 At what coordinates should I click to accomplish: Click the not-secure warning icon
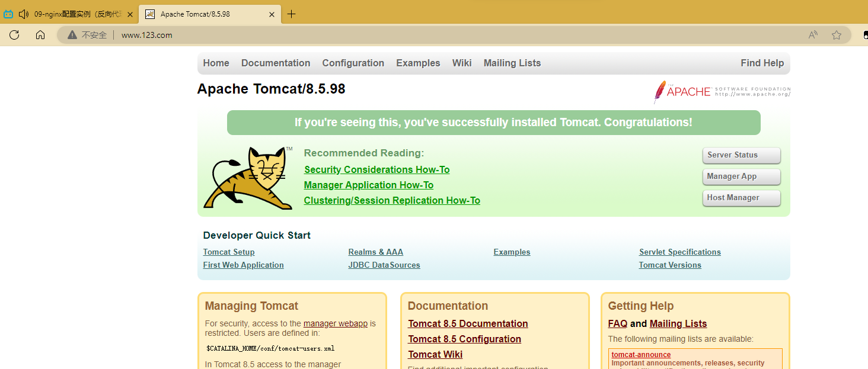pos(72,35)
